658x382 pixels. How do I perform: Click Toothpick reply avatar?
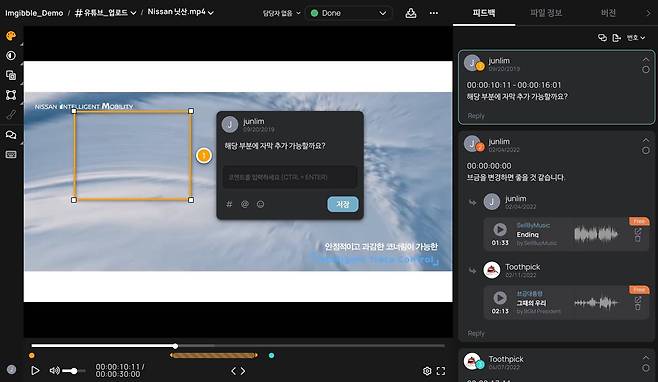[x=492, y=270]
